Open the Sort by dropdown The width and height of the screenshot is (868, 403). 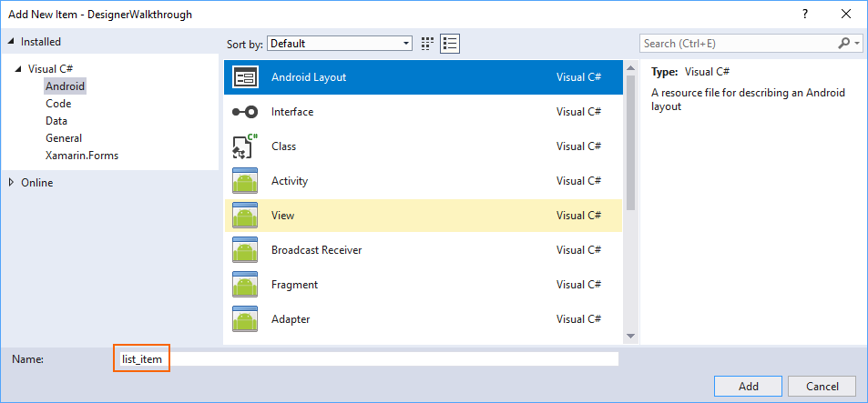tap(341, 43)
